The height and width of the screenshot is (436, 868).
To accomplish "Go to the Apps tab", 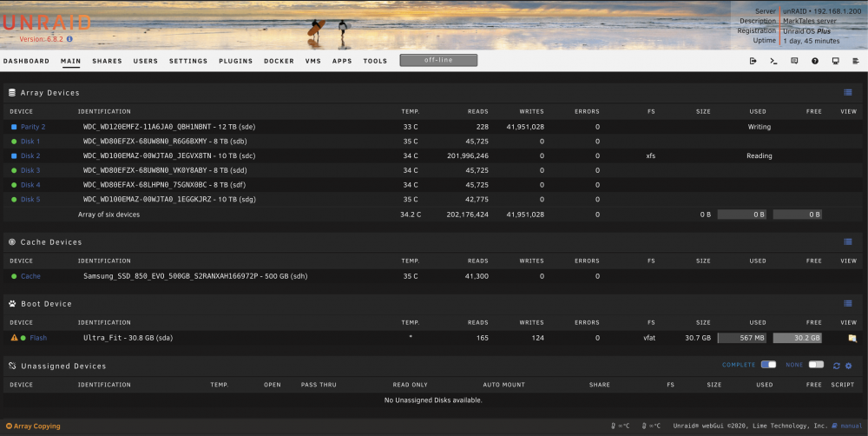I will click(341, 61).
